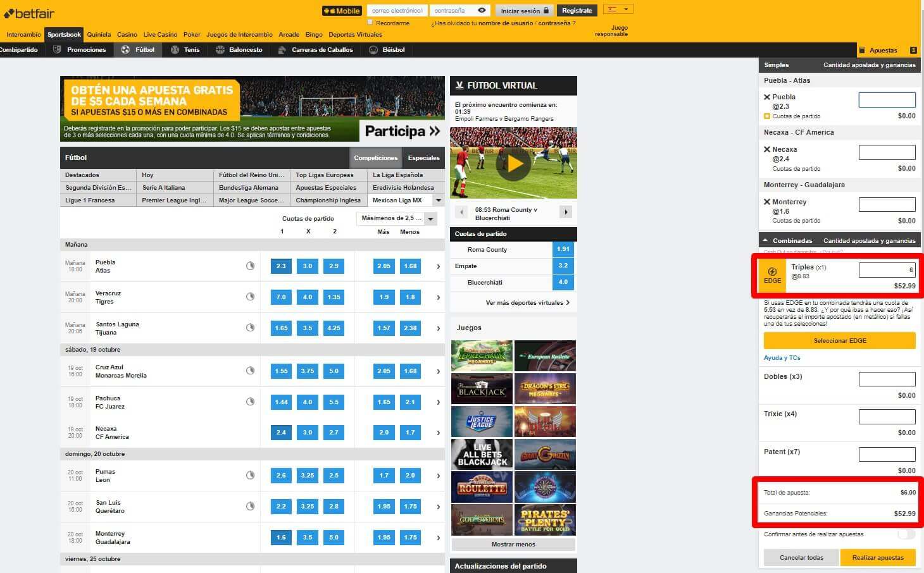Open Justice League game thumbnail
The width and height of the screenshot is (924, 573).
point(482,422)
